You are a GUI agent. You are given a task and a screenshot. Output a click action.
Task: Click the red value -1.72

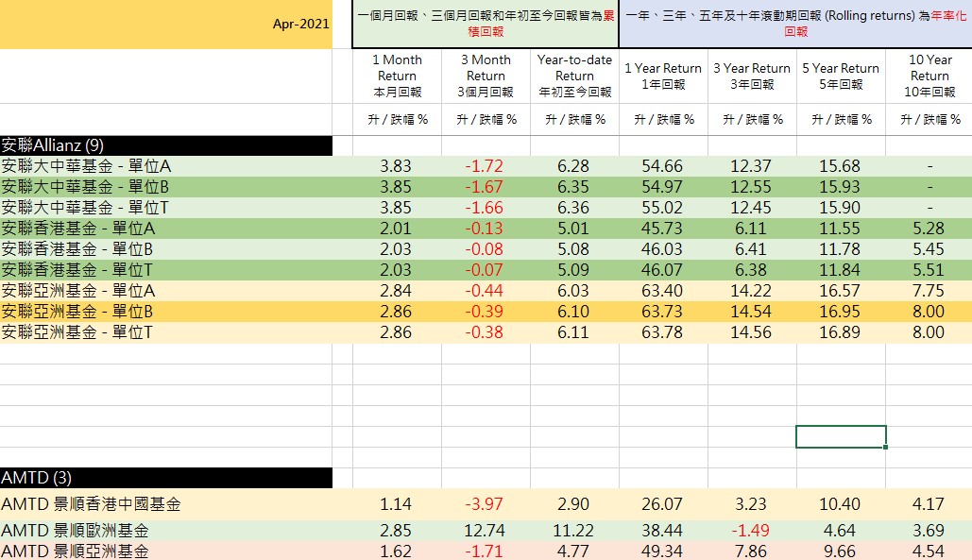pos(485,166)
